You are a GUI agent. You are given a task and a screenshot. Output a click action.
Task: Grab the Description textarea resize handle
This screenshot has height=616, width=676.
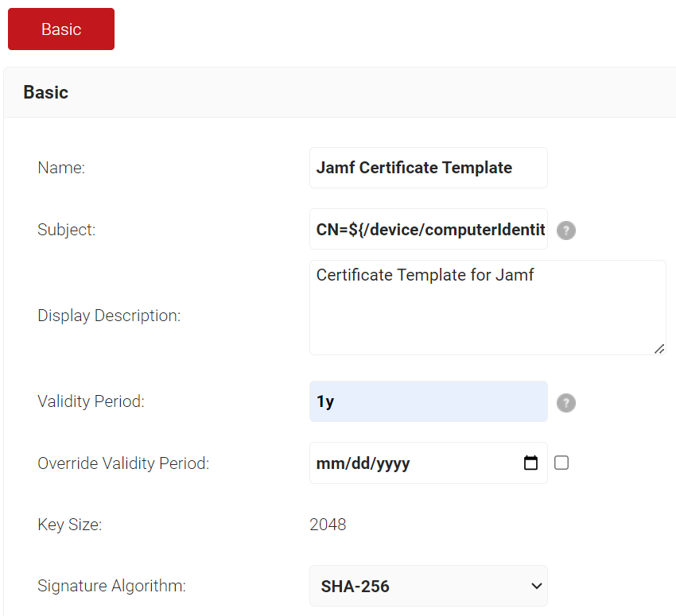(x=659, y=349)
